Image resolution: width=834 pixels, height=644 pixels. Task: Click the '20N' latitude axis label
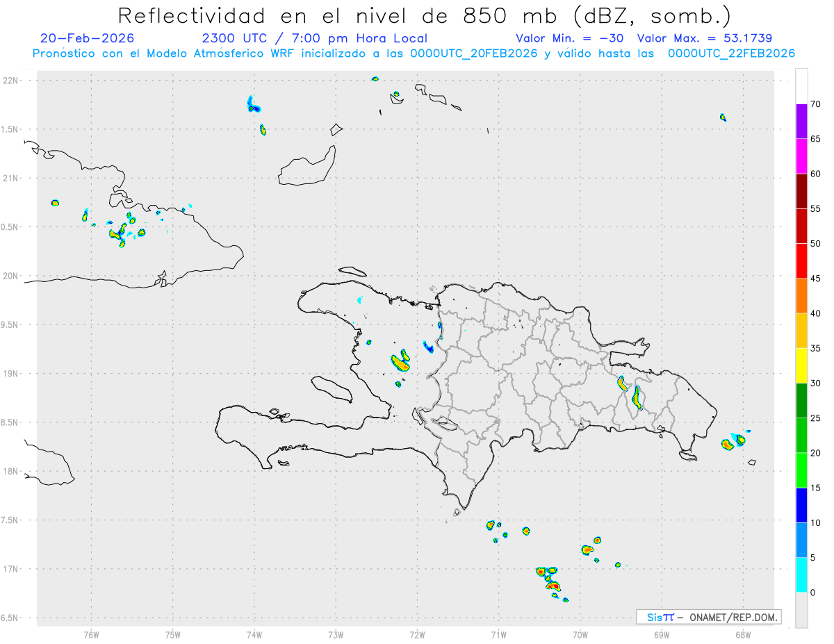coord(10,276)
